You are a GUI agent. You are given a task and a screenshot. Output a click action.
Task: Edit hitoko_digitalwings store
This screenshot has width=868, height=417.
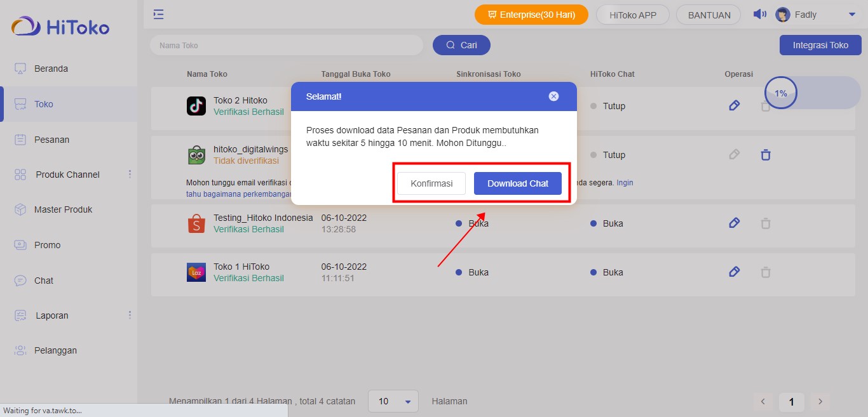(734, 154)
